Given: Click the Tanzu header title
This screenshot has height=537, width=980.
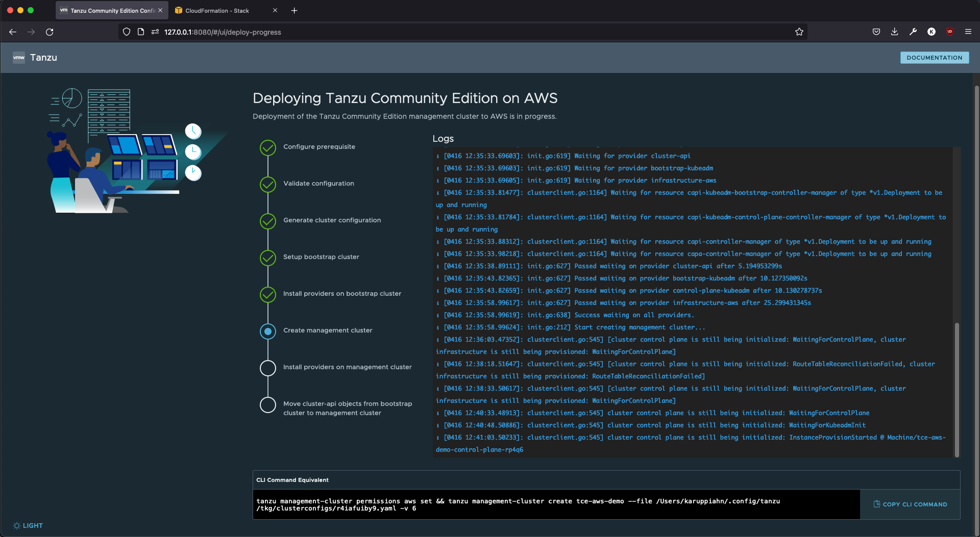Looking at the screenshot, I should pos(43,58).
